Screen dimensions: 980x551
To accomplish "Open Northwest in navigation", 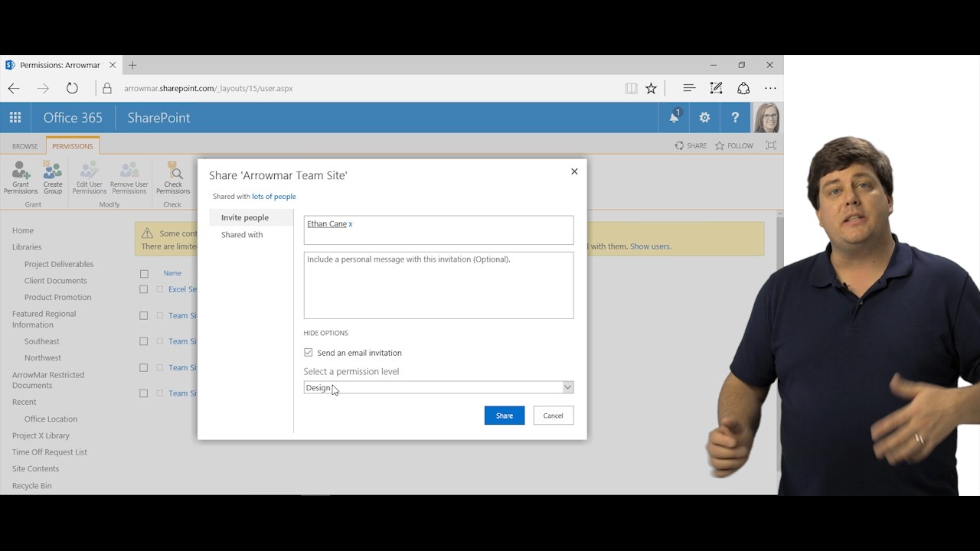I will pyautogui.click(x=43, y=357).
